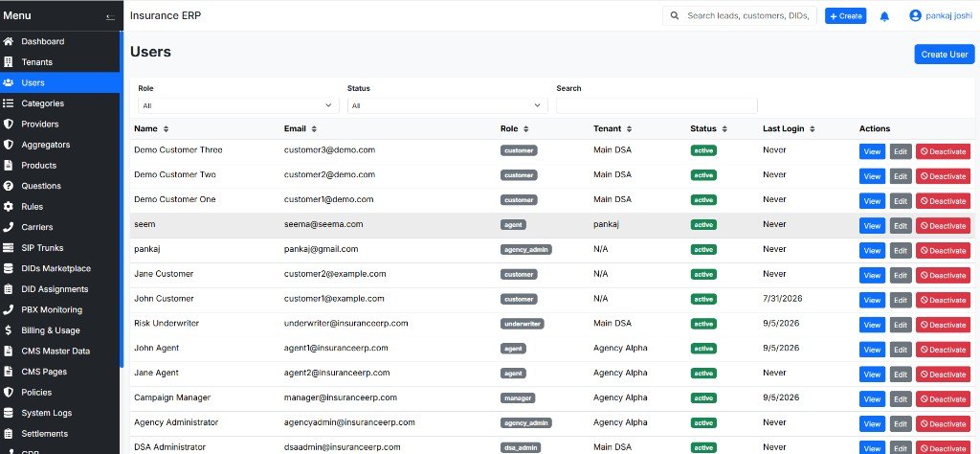Image resolution: width=980 pixels, height=454 pixels.
Task: Click the underwriter role badge
Action: 523,324
